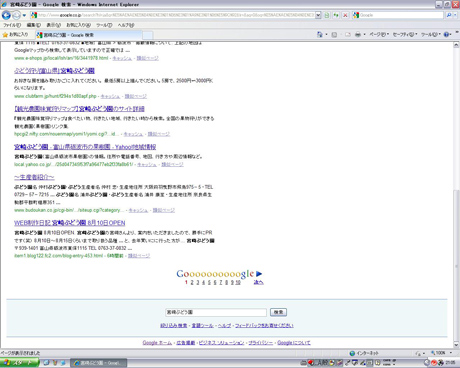Image resolution: width=460 pixels, height=368 pixels.
Task: Open the ツール(O) command bar dropdown
Action: (431, 35)
